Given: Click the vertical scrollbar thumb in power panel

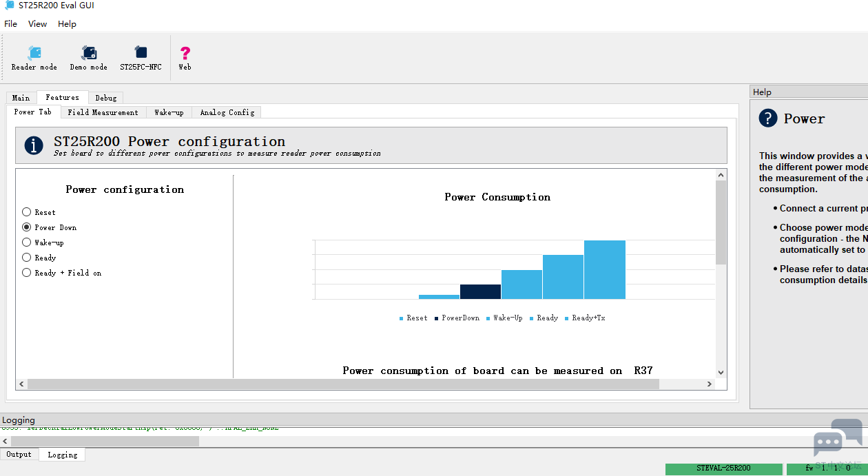Looking at the screenshot, I should (x=721, y=223).
